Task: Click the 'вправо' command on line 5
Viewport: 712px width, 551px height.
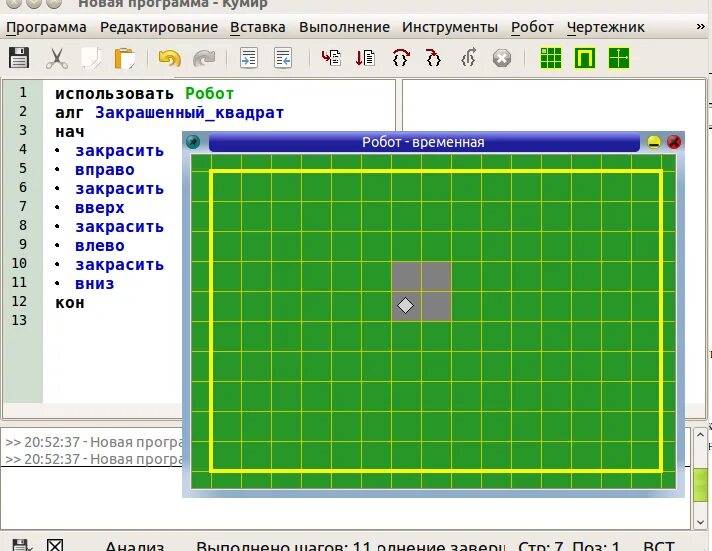Action: (x=105, y=170)
